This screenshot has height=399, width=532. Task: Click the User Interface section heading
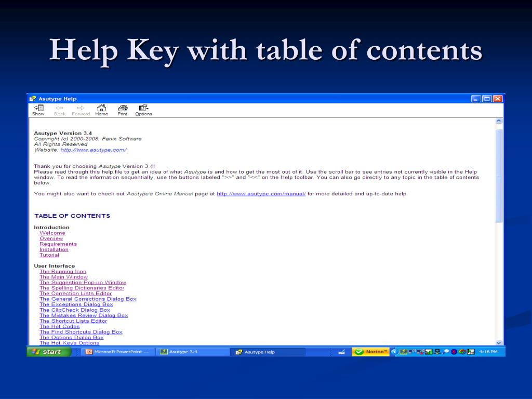(54, 266)
